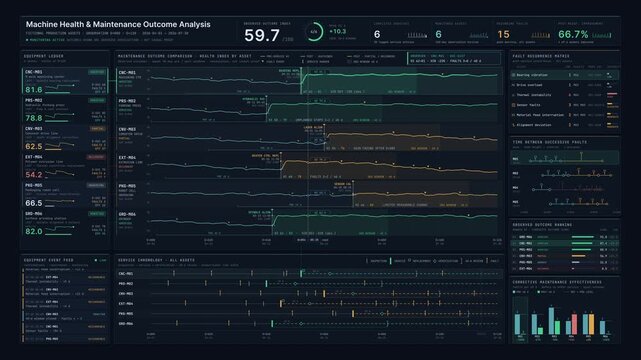Click the orange 15 KPI value
The width and height of the screenshot is (641, 360).
[x=503, y=35]
